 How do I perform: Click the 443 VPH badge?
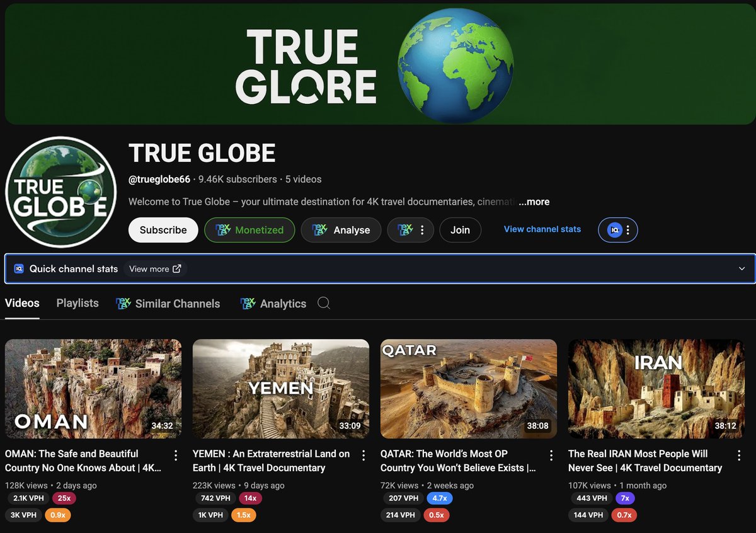592,498
